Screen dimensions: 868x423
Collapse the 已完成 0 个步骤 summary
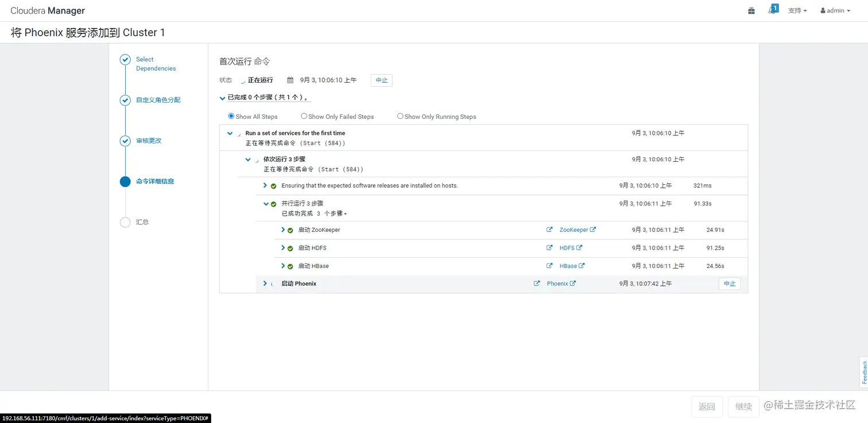(223, 98)
